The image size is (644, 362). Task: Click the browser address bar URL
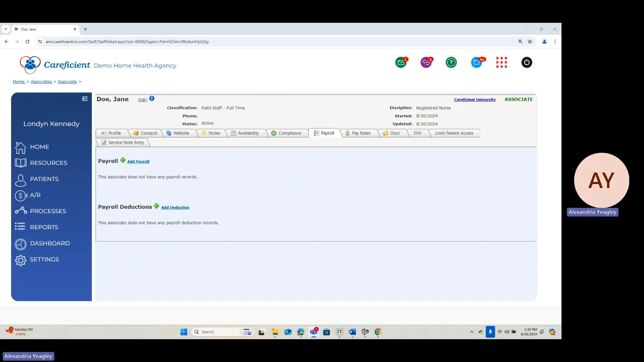(x=127, y=42)
